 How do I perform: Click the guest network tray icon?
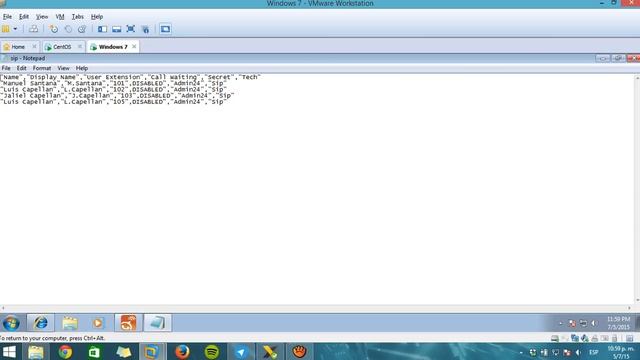pos(583,323)
